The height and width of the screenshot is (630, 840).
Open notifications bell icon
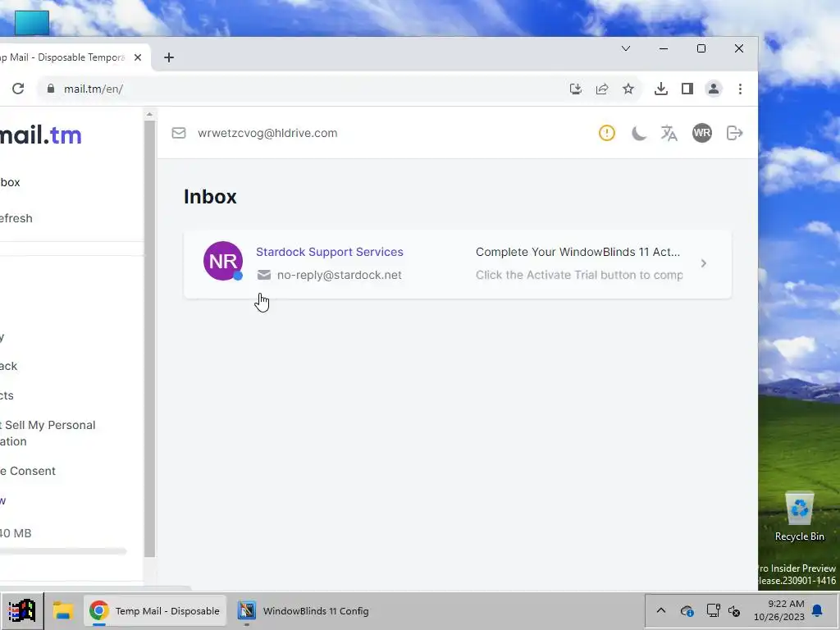818,610
